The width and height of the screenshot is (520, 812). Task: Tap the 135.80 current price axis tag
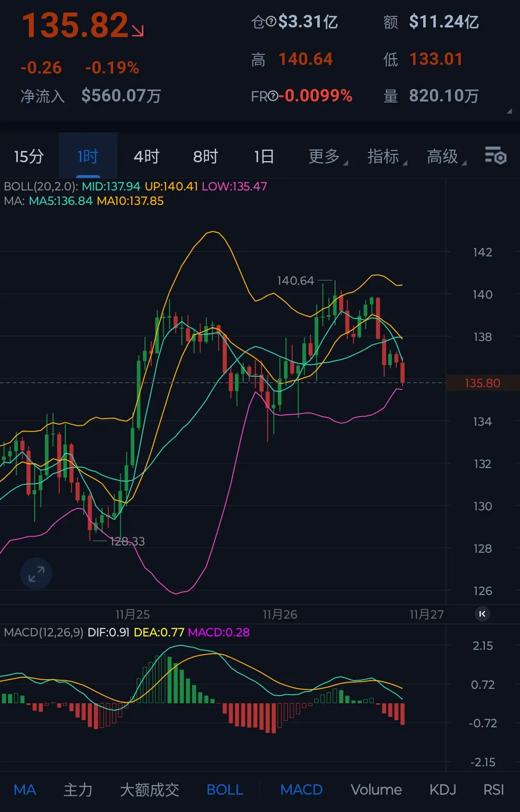pos(482,383)
